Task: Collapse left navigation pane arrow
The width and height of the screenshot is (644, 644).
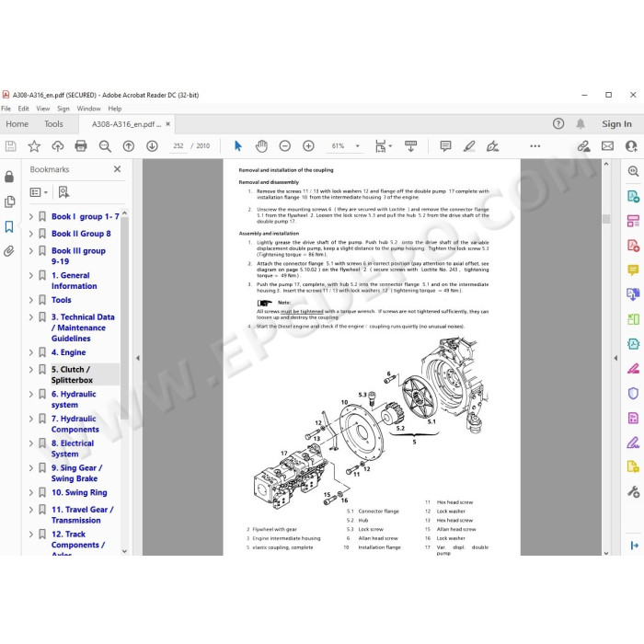Action: [138, 358]
